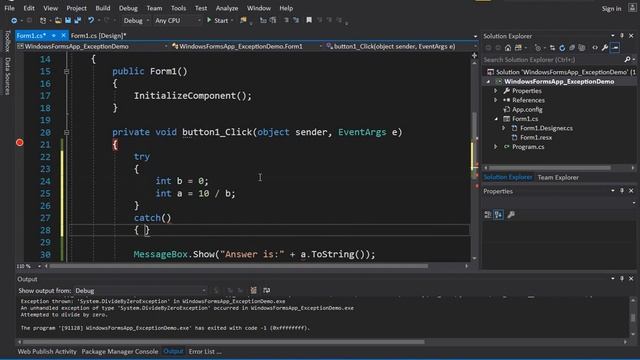This screenshot has height=360, width=640.
Task: Click the Refresh icon in Solution Explorer
Action: (562, 48)
